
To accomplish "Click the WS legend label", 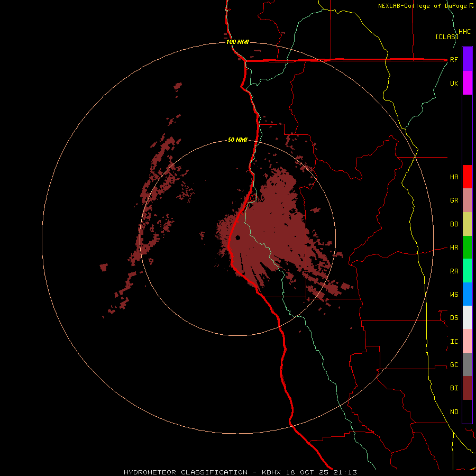I will 454,295.
